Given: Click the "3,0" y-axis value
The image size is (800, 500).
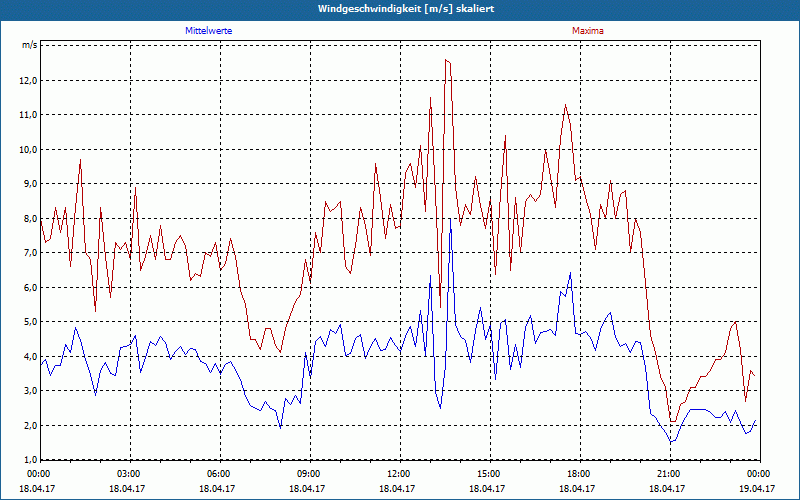Looking at the screenshot, I should pos(30,391).
